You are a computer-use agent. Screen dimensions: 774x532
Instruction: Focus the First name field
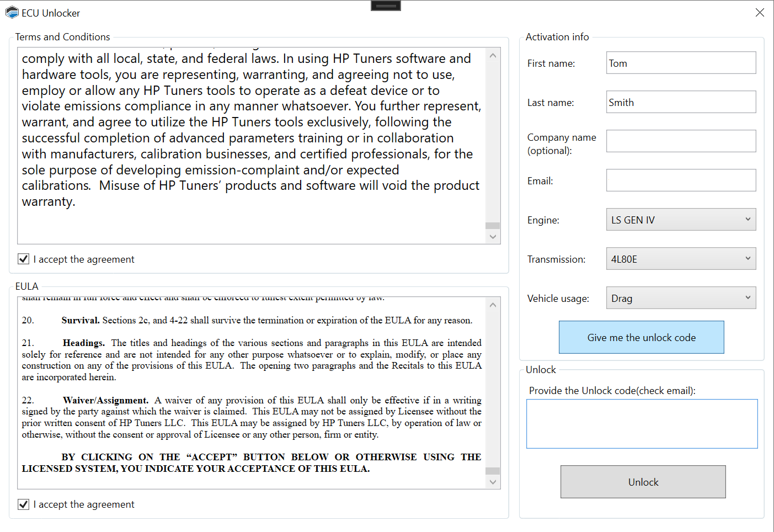coord(681,63)
